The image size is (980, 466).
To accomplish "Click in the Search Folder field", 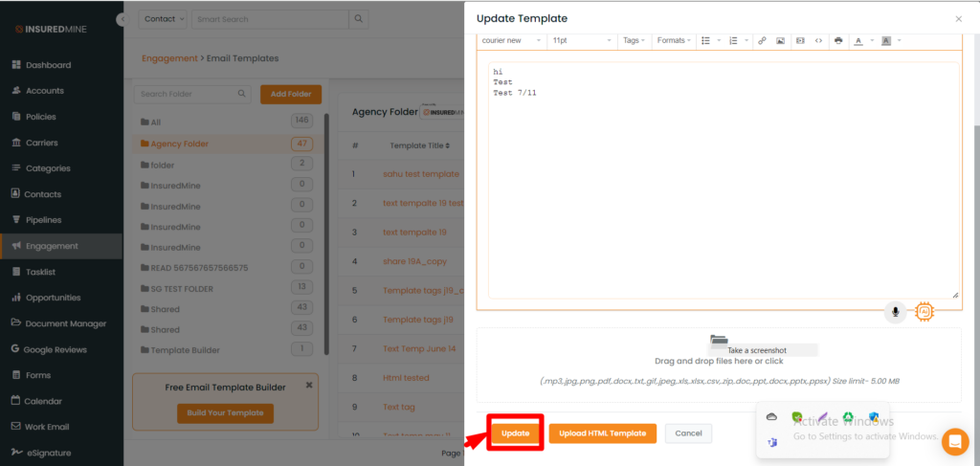I will tap(192, 95).
